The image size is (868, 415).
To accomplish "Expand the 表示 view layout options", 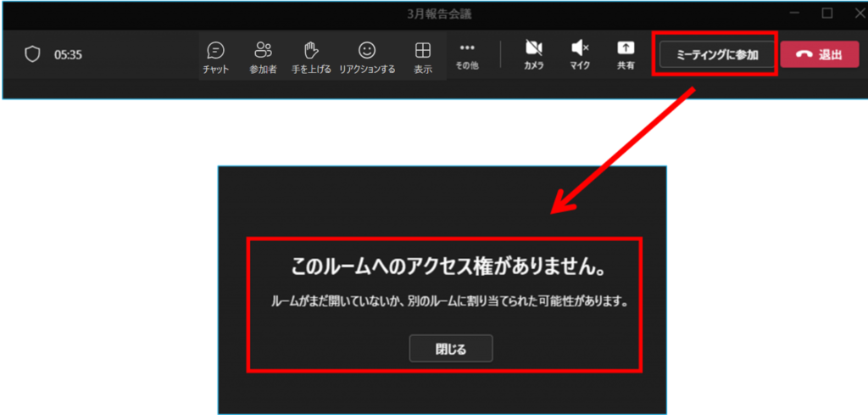I will [x=422, y=56].
